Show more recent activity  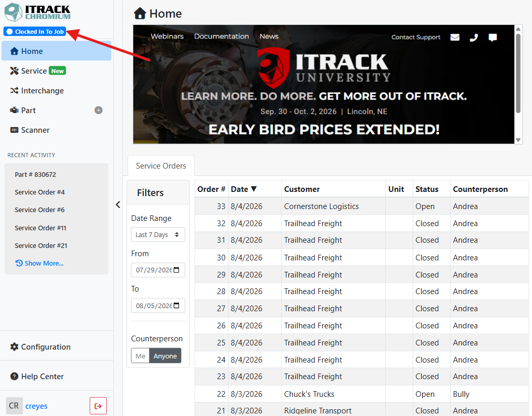click(x=40, y=264)
